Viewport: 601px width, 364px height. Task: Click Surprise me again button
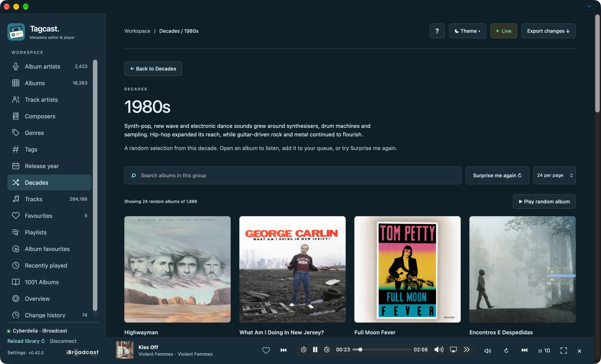(x=497, y=175)
